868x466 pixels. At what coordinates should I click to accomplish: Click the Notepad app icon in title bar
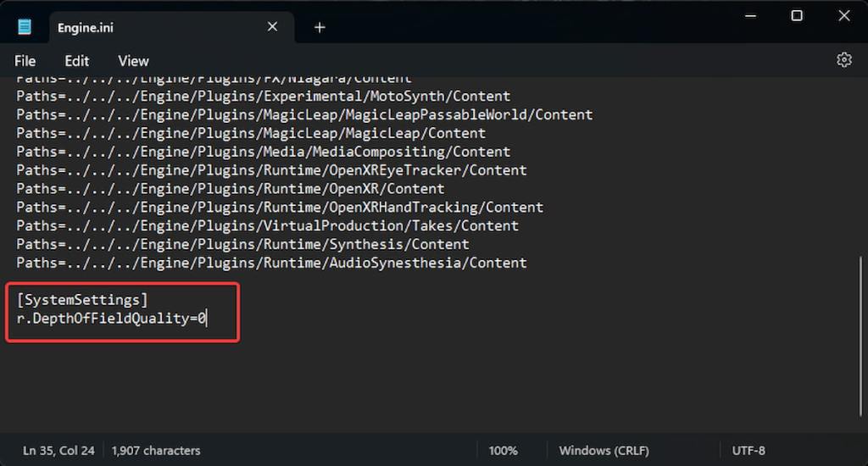25,27
